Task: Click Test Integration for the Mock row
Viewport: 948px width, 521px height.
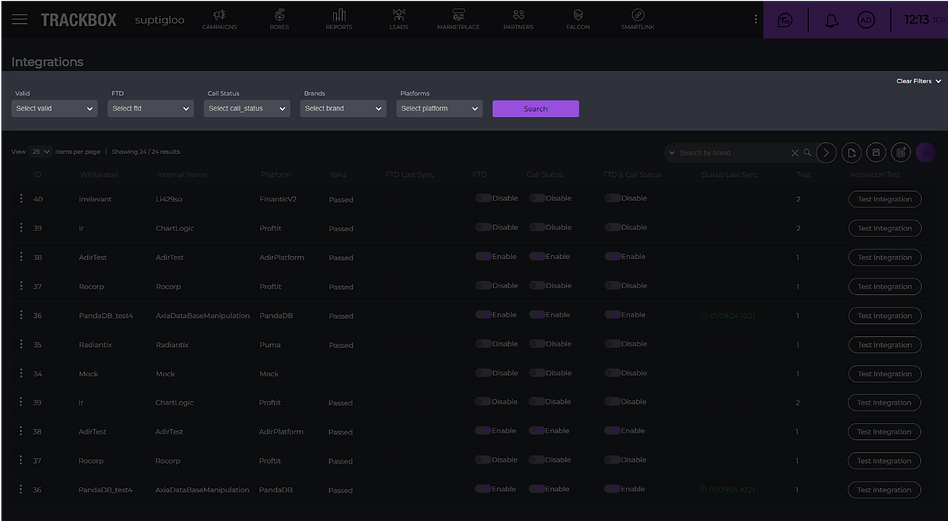Action: 885,374
